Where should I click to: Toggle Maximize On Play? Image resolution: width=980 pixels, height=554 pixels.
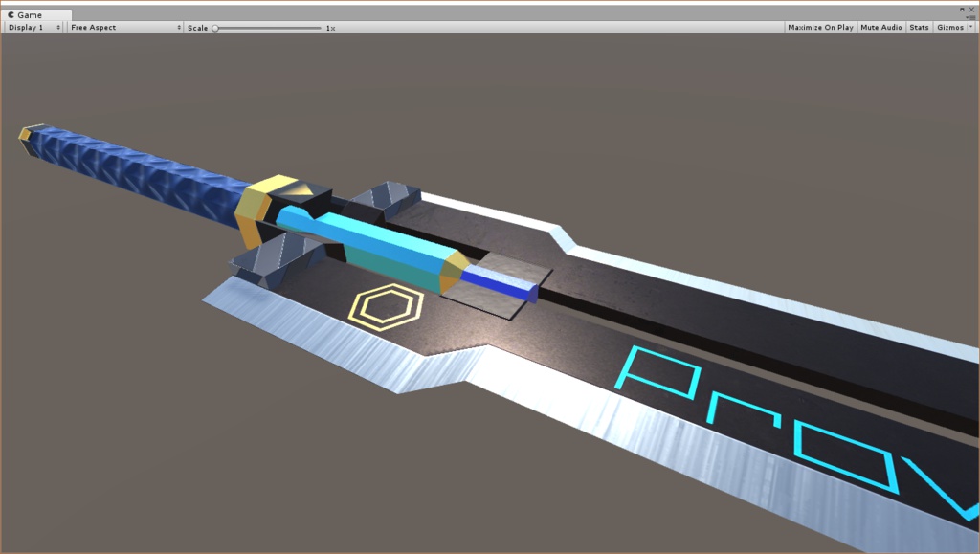820,28
